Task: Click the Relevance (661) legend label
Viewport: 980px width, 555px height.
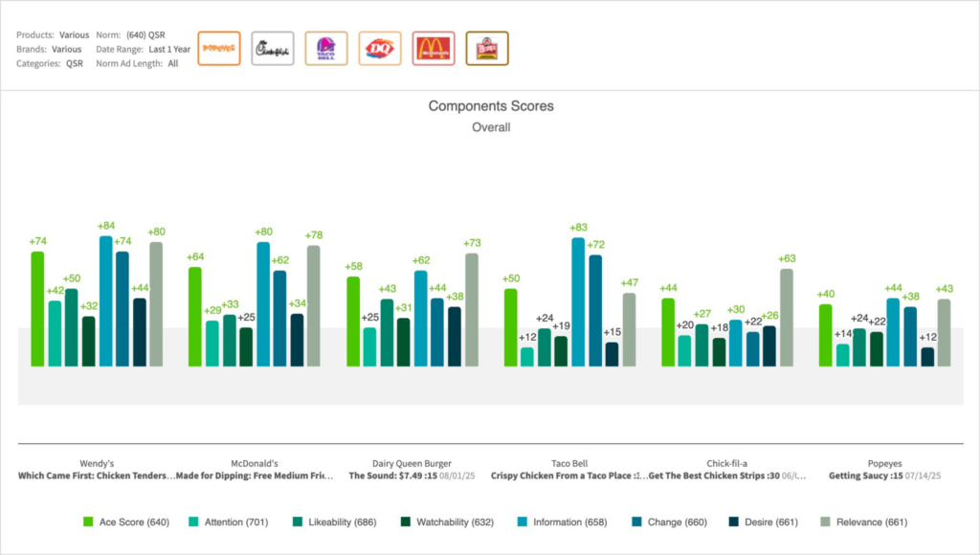Action: click(872, 522)
